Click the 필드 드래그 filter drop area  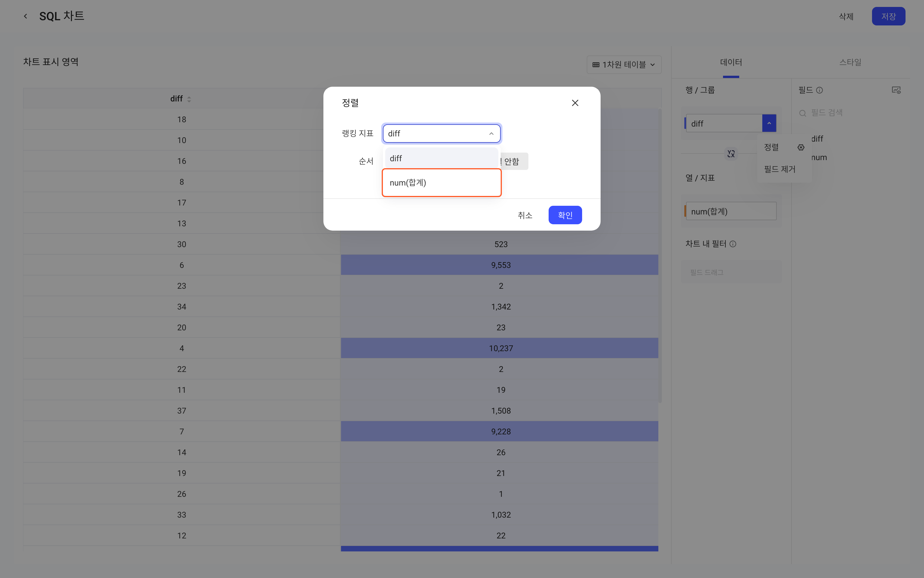point(731,272)
